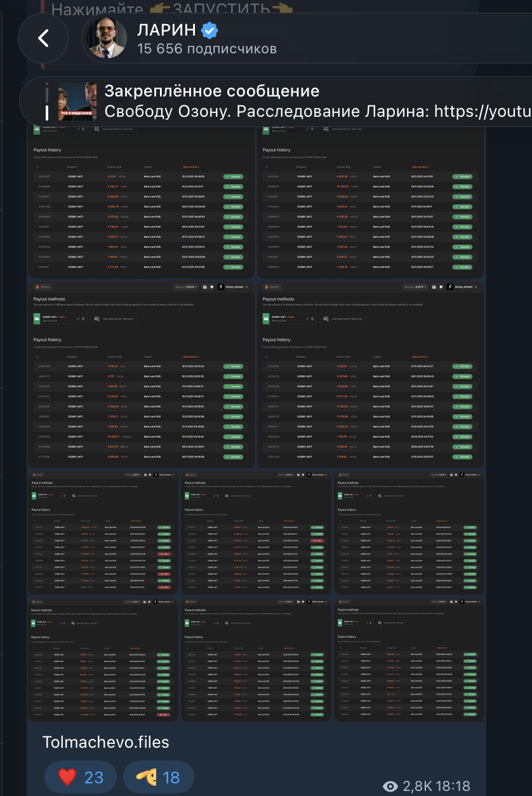
Task: Add a heart reaction showing 23
Action: point(81,778)
